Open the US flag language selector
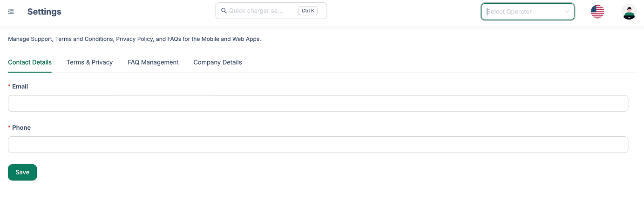The image size is (644, 199). coord(597,12)
